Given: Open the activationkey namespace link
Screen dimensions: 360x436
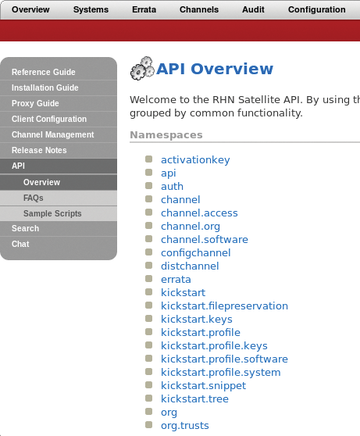Looking at the screenshot, I should point(195,160).
